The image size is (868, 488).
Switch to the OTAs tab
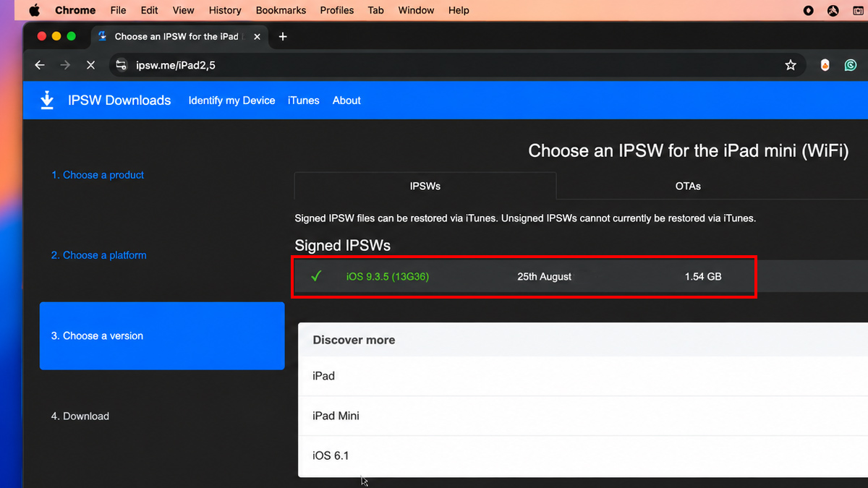click(x=688, y=186)
